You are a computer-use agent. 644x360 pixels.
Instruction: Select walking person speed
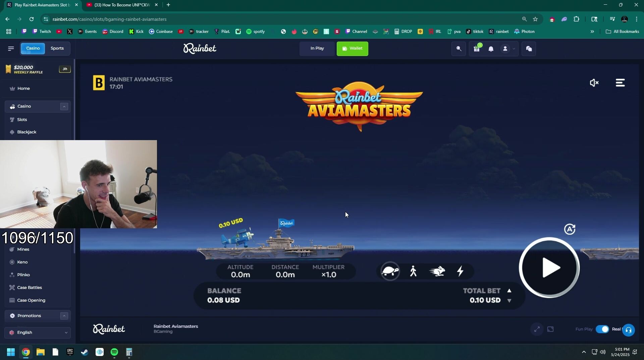coord(413,271)
